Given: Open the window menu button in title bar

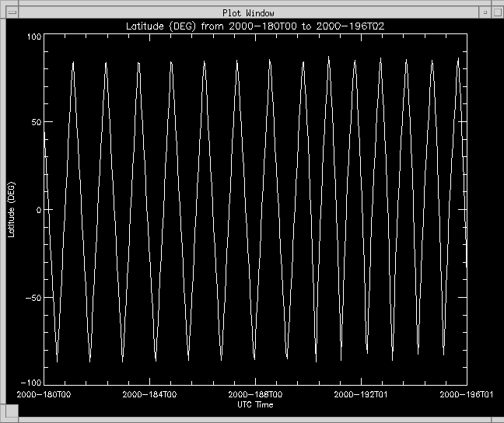Looking at the screenshot, I should coord(11,12).
